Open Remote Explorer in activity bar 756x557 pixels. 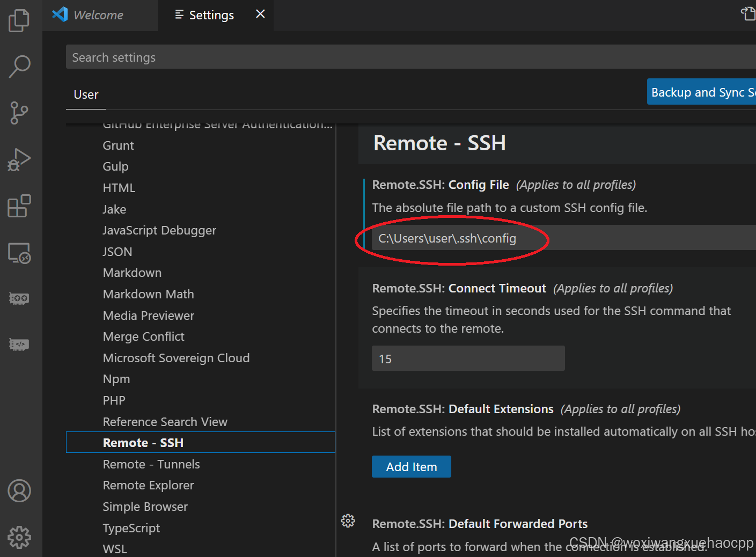point(19,253)
